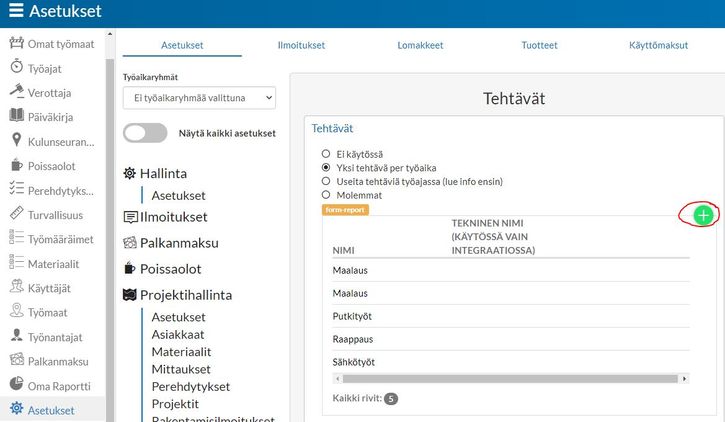725x422 pixels.
Task: Open the Ei työaikaryhmää valittuna dropdown
Action: pyautogui.click(x=198, y=97)
